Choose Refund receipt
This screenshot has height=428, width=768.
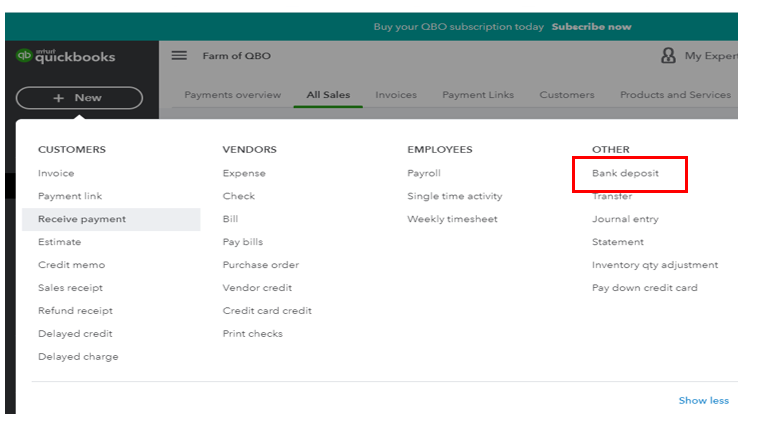pyautogui.click(x=75, y=311)
